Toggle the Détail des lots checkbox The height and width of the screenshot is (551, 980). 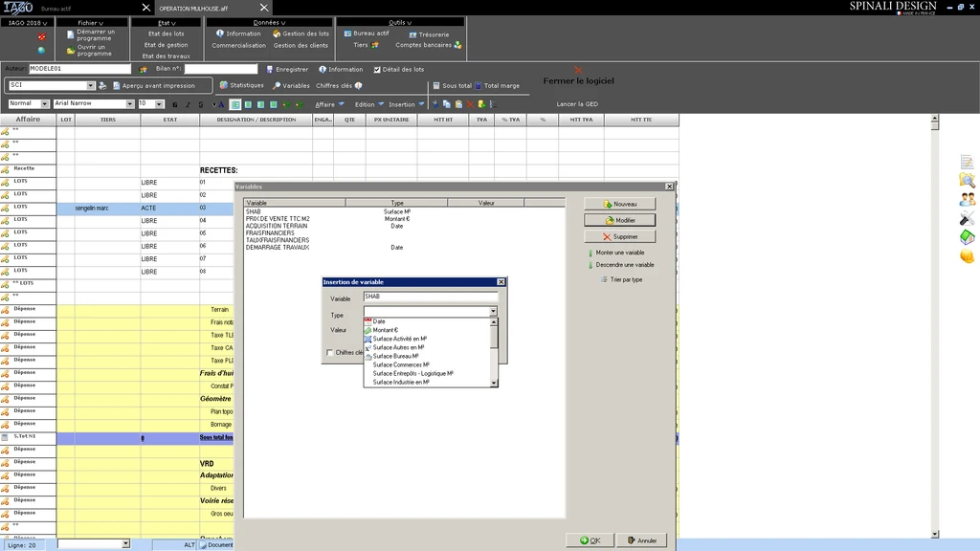tap(377, 69)
